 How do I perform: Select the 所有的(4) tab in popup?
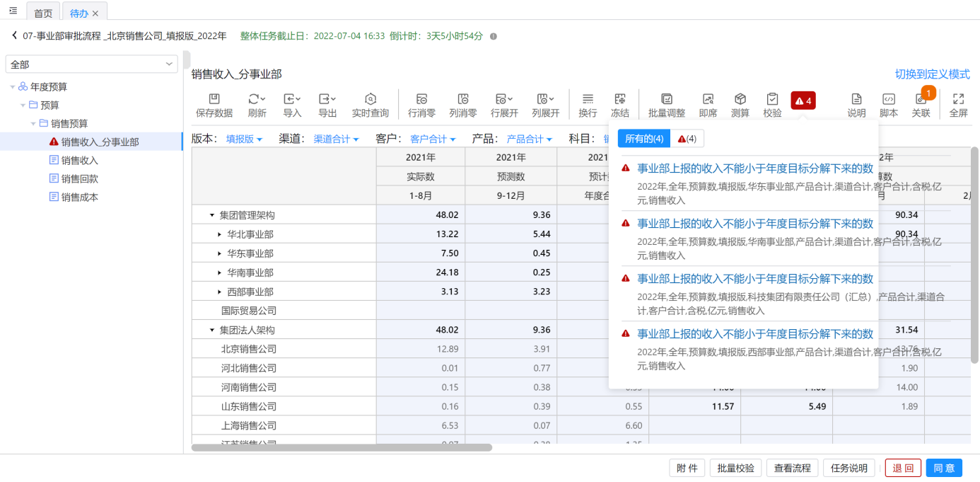coord(643,139)
